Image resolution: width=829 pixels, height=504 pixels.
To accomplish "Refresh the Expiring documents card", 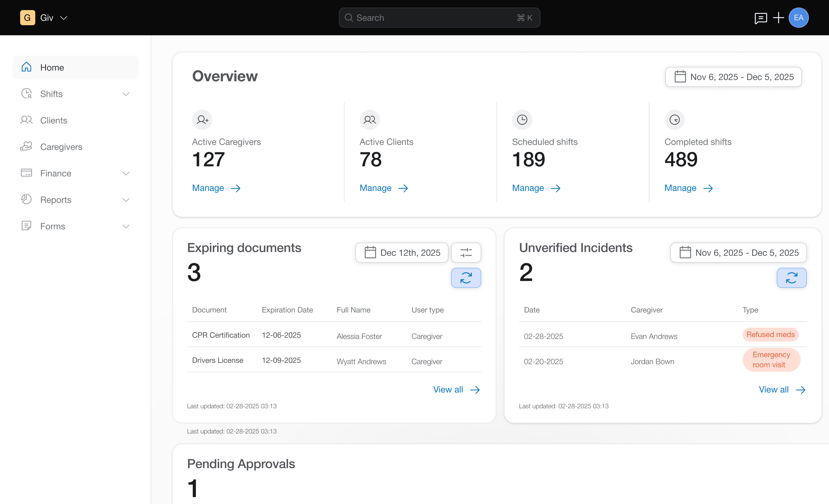I will click(466, 278).
